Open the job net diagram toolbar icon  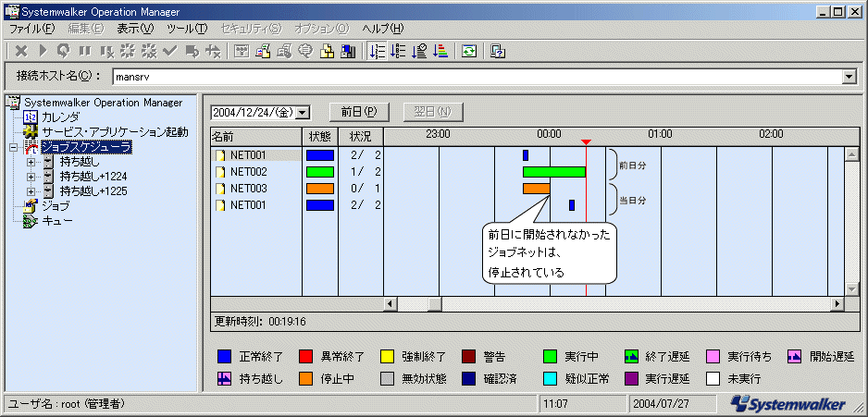pyautogui.click(x=242, y=52)
